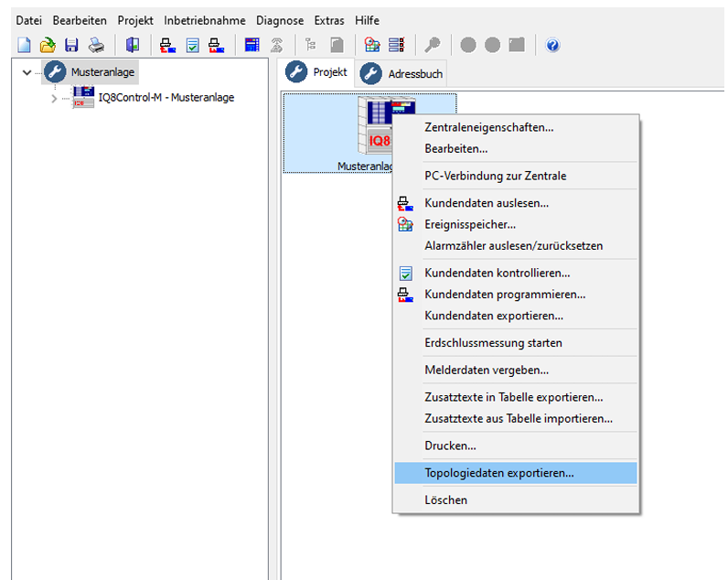728x580 pixels.
Task: Click Topologiedaten exportieren...
Action: [515, 473]
